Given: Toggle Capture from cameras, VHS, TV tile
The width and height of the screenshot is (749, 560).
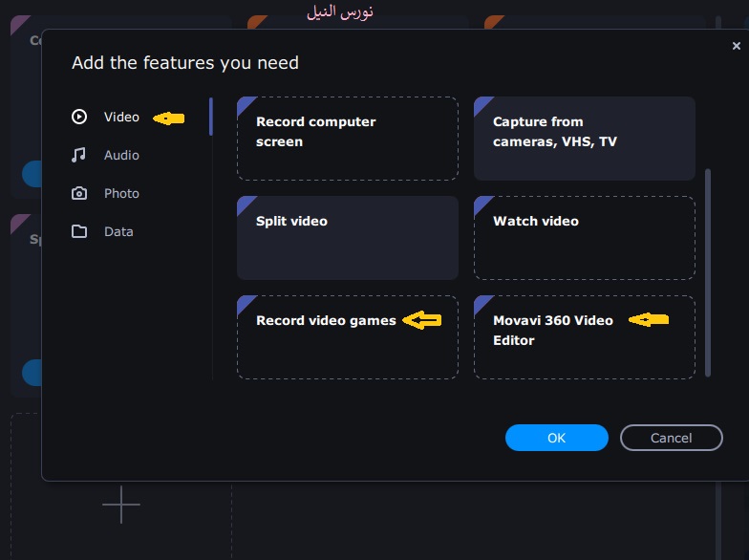Looking at the screenshot, I should 584,139.
